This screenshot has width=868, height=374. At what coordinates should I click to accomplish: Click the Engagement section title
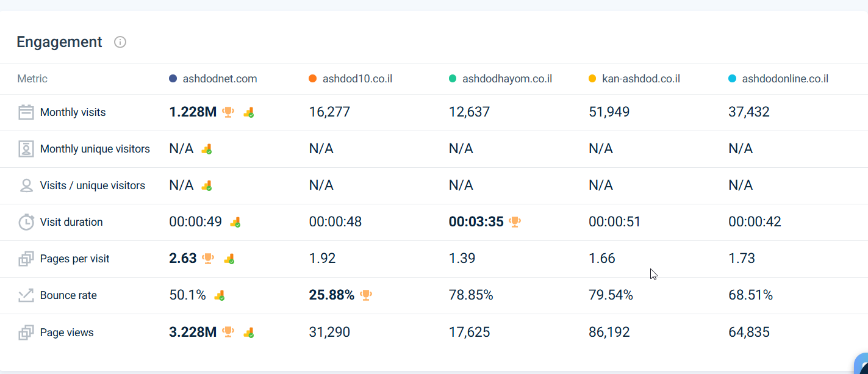pyautogui.click(x=59, y=42)
